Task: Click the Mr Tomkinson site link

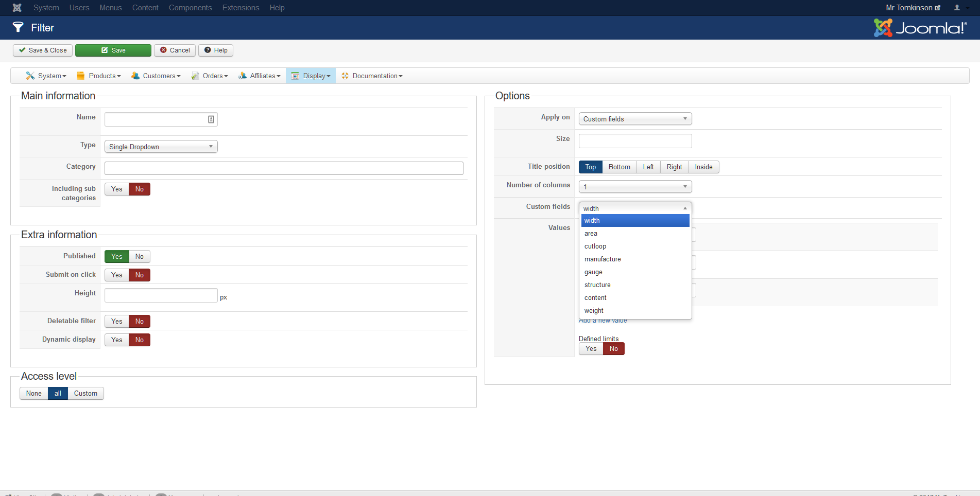Action: pos(913,8)
